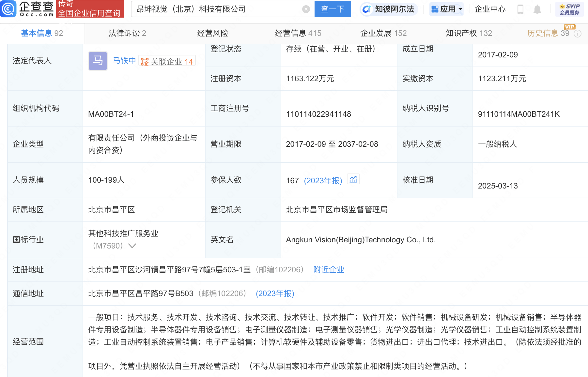Viewport: 588px width, 377px height.
Task: Switch to 基本信息 92 tab
Action: coord(42,33)
